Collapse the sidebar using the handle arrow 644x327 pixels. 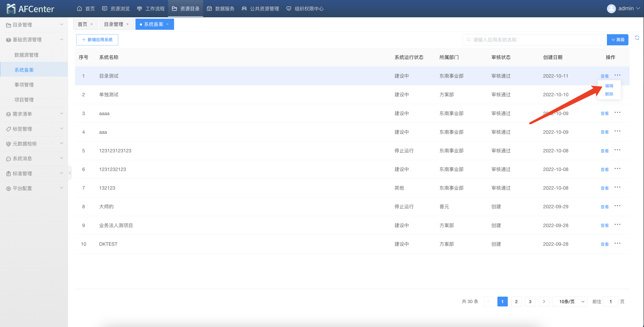click(x=70, y=173)
